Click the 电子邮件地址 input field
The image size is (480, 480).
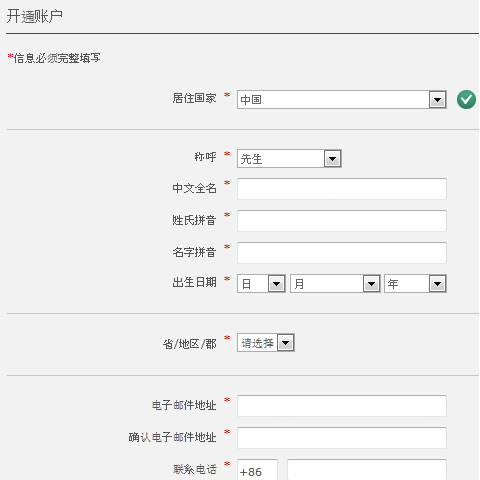pyautogui.click(x=342, y=406)
